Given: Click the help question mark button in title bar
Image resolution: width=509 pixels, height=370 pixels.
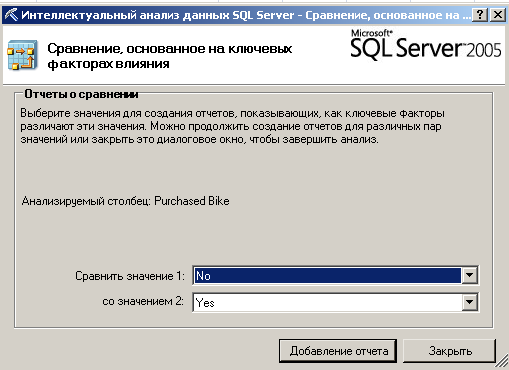Looking at the screenshot, I should point(480,15).
